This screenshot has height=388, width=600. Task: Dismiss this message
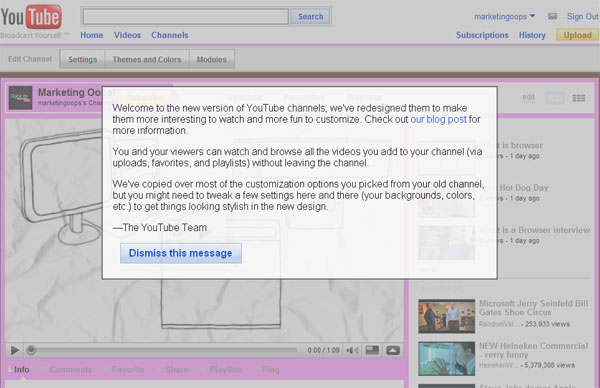(181, 253)
